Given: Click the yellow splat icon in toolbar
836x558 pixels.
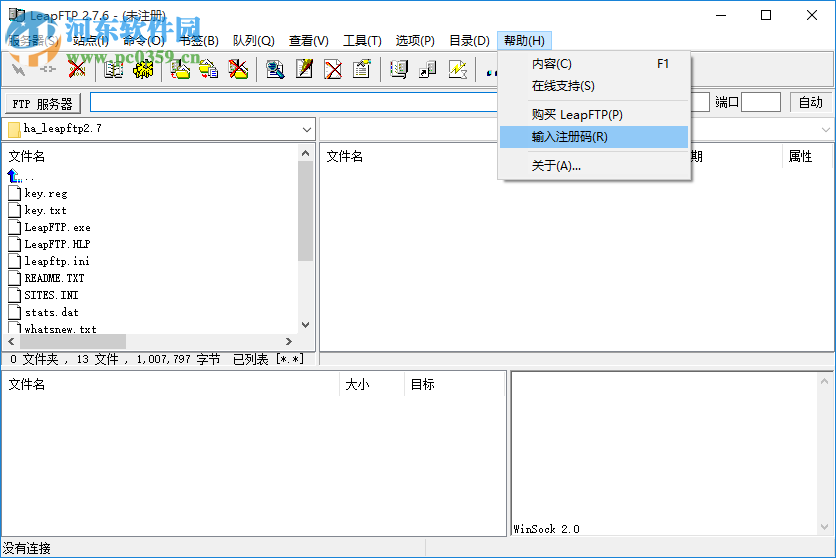Looking at the screenshot, I should click(x=143, y=69).
